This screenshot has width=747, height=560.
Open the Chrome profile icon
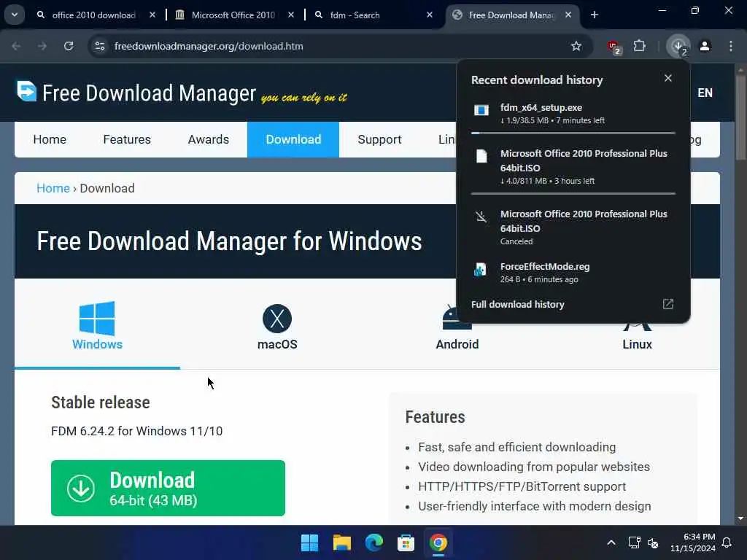[705, 46]
